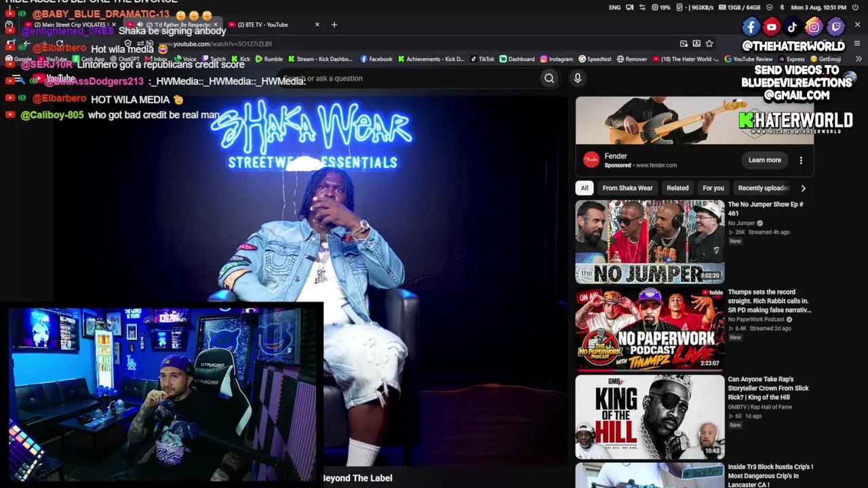Select the 'Recently uploaded' filter chip

[762, 188]
